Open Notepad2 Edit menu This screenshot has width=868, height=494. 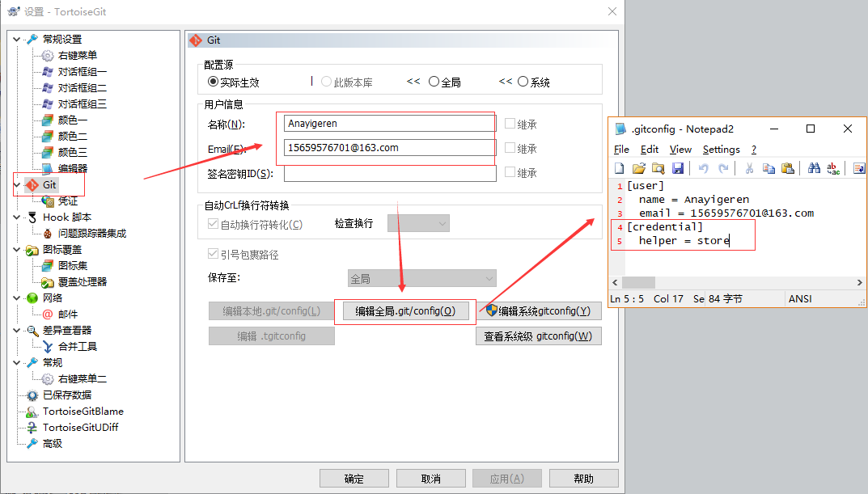point(650,150)
